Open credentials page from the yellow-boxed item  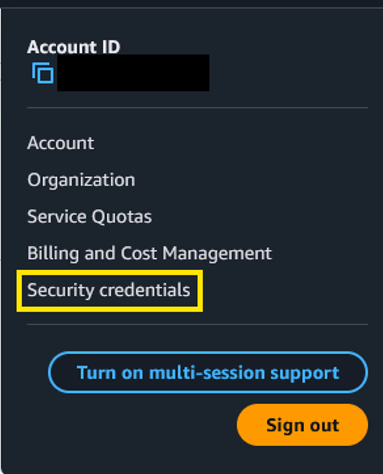109,290
